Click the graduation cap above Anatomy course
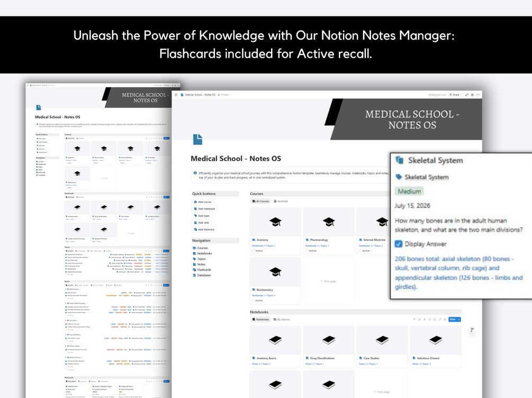Screen dimensions: 532x398 click(x=275, y=222)
